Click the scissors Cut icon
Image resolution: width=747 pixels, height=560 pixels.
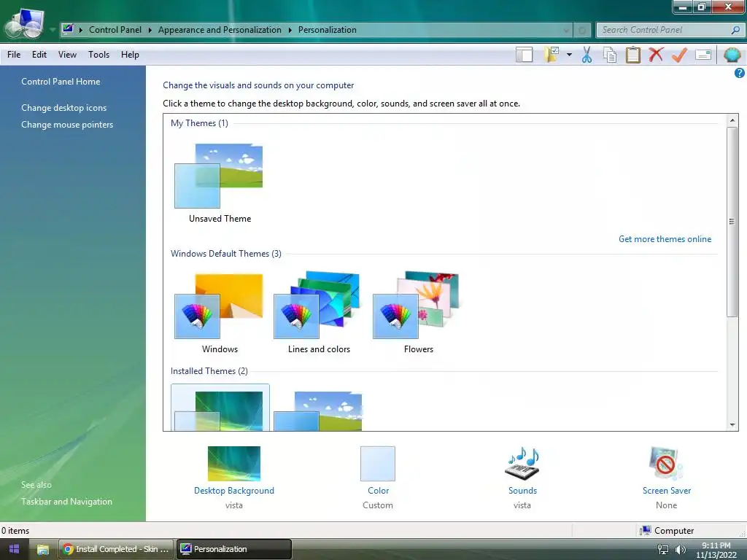587,55
